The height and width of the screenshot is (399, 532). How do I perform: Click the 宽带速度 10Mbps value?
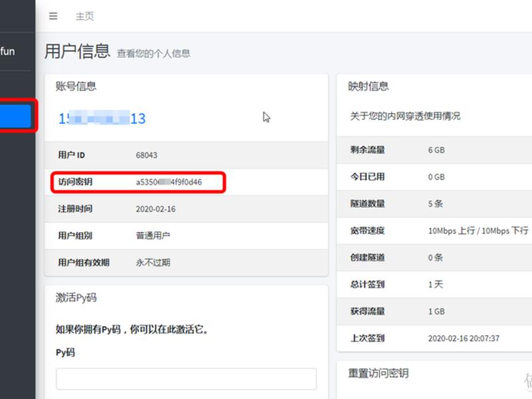(478, 231)
